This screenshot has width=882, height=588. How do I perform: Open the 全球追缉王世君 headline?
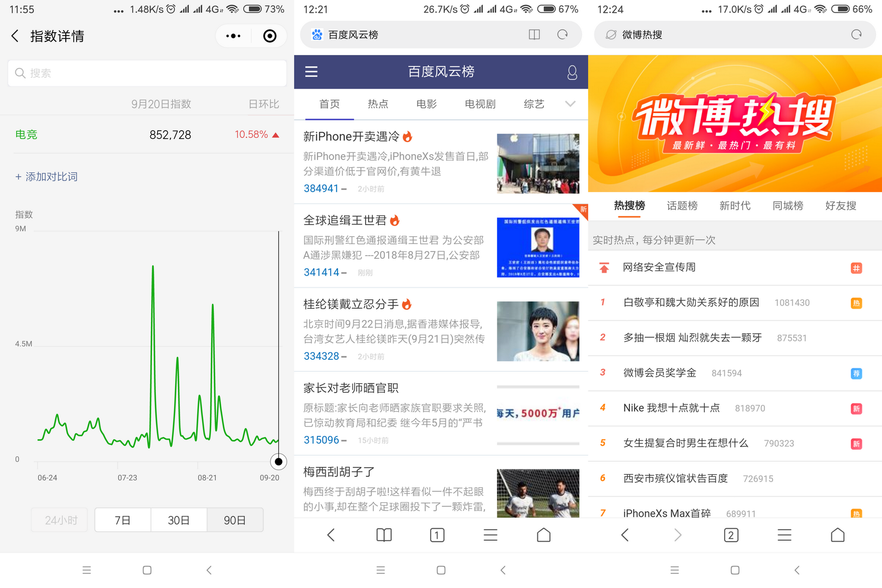[x=345, y=220]
